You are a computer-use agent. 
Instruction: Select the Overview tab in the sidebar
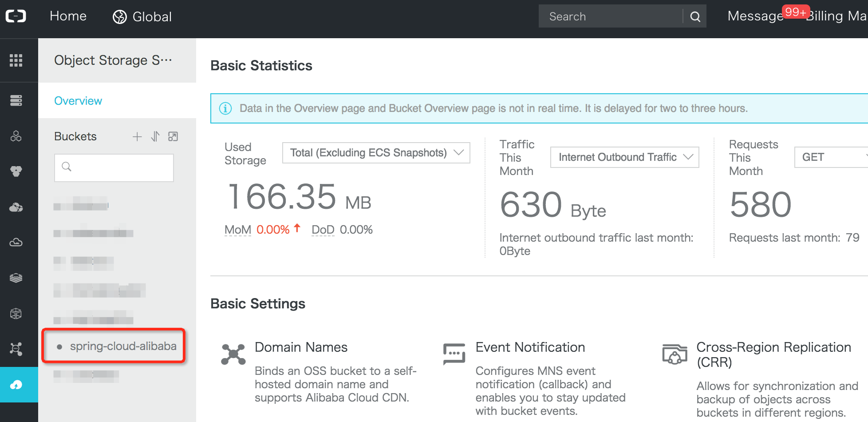[78, 101]
